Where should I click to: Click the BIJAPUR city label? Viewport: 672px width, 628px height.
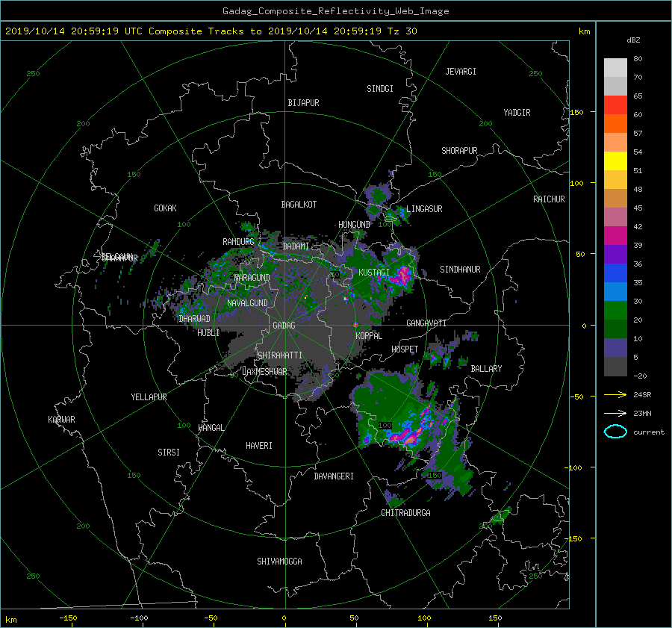click(x=303, y=103)
